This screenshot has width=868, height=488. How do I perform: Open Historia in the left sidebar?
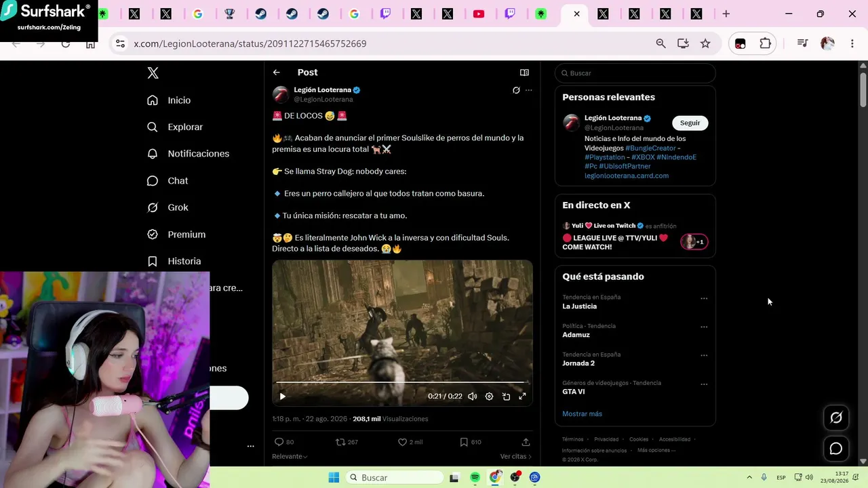click(174, 261)
